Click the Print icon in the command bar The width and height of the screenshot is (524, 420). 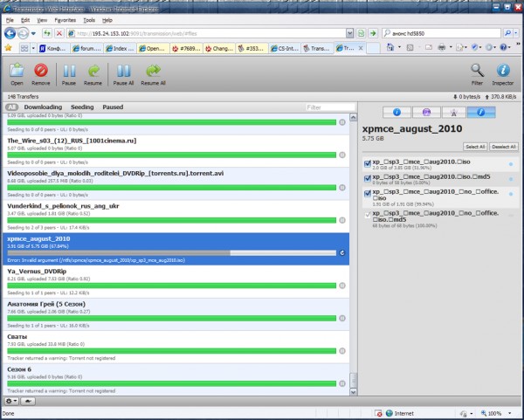[x=441, y=48]
